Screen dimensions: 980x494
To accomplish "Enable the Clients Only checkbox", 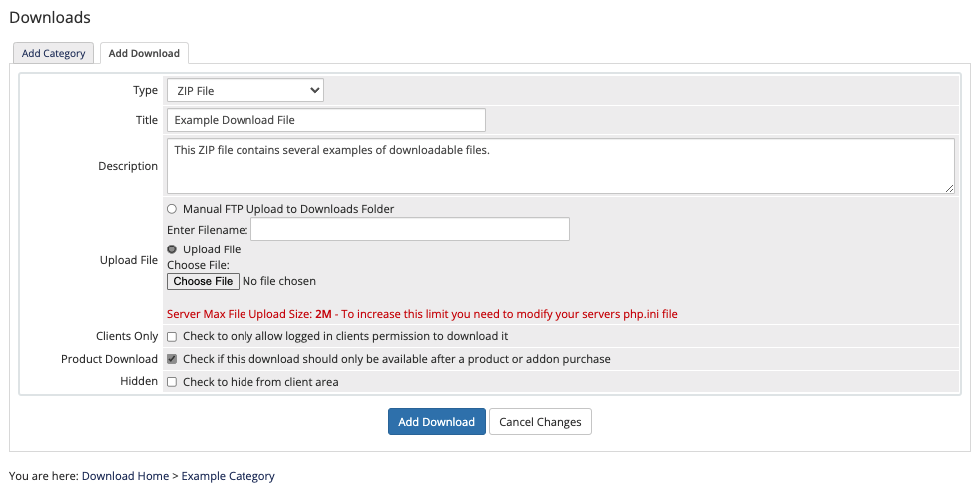I will (172, 336).
